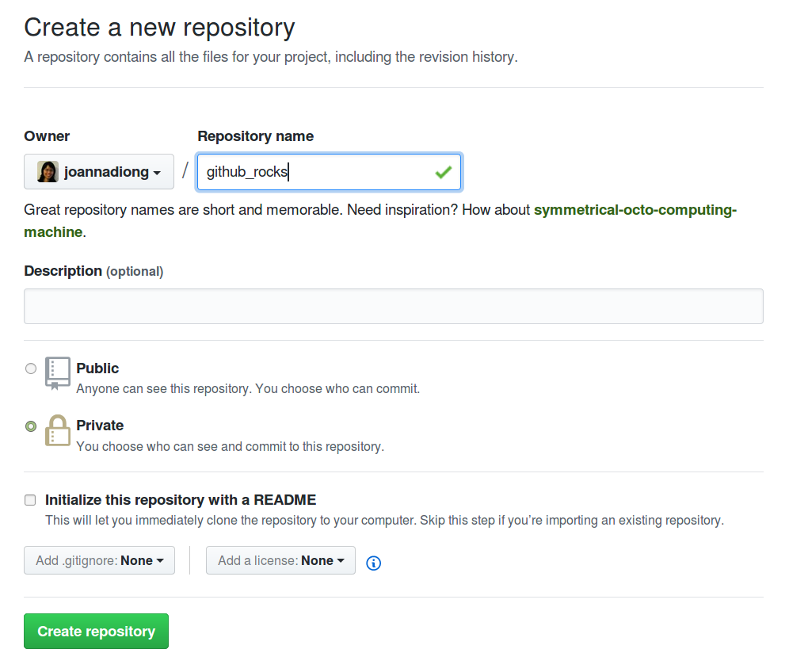
Task: Click the green checkmark in repository name field
Action: [444, 171]
